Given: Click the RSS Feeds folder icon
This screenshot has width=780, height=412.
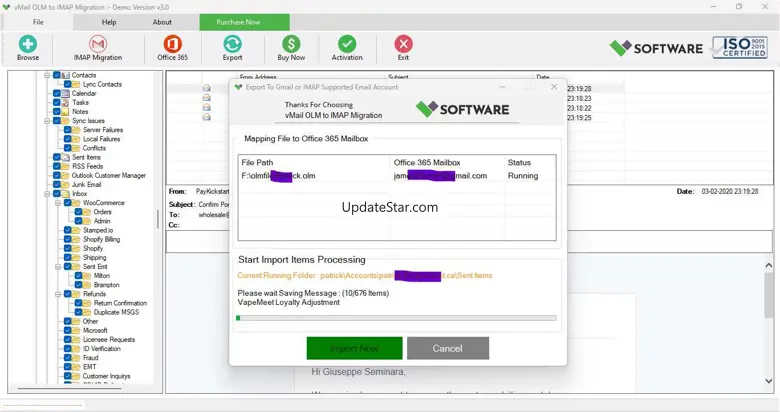Looking at the screenshot, I should click(65, 166).
